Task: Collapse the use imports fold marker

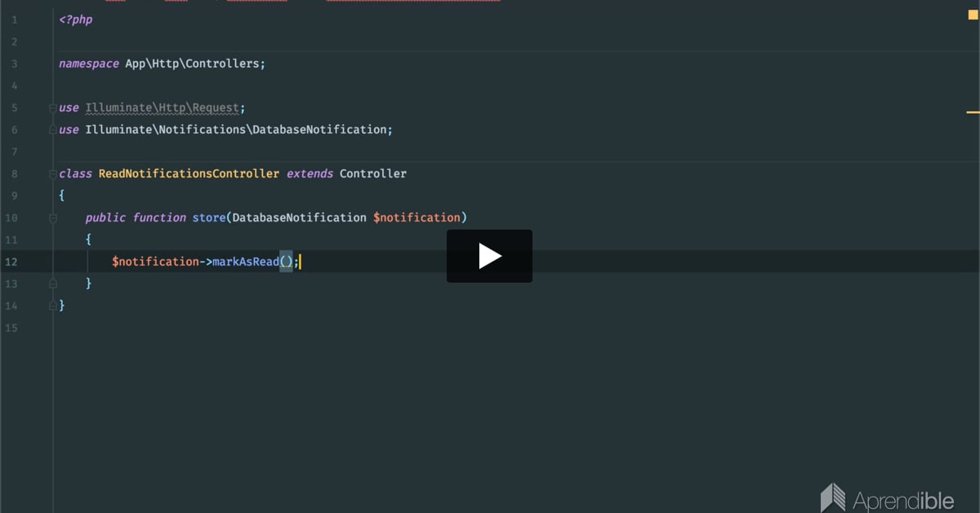Action: 53,107
